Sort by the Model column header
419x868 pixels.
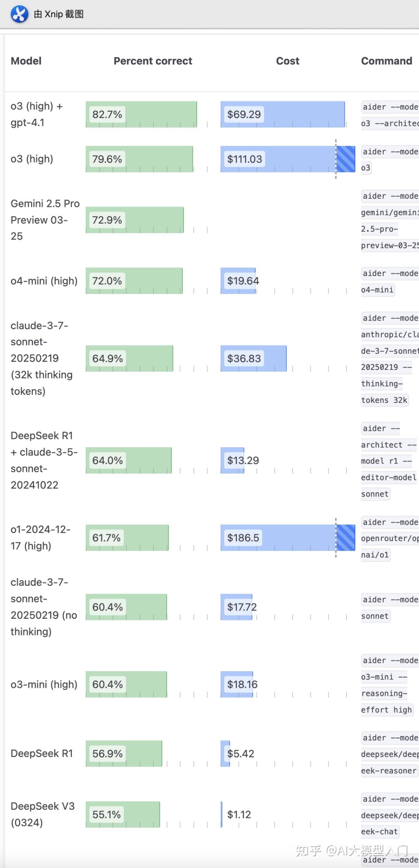tap(26, 61)
